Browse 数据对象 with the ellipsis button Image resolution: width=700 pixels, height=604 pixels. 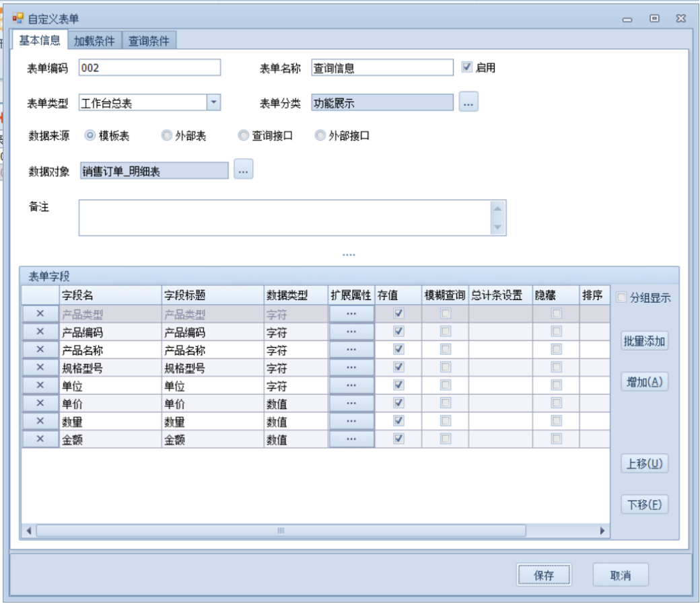tap(244, 171)
